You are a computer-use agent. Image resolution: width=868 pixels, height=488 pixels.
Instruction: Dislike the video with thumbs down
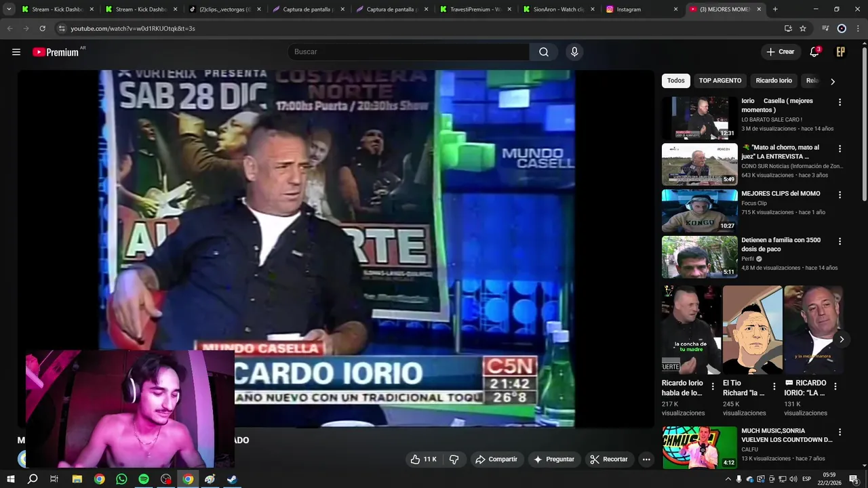[454, 460]
